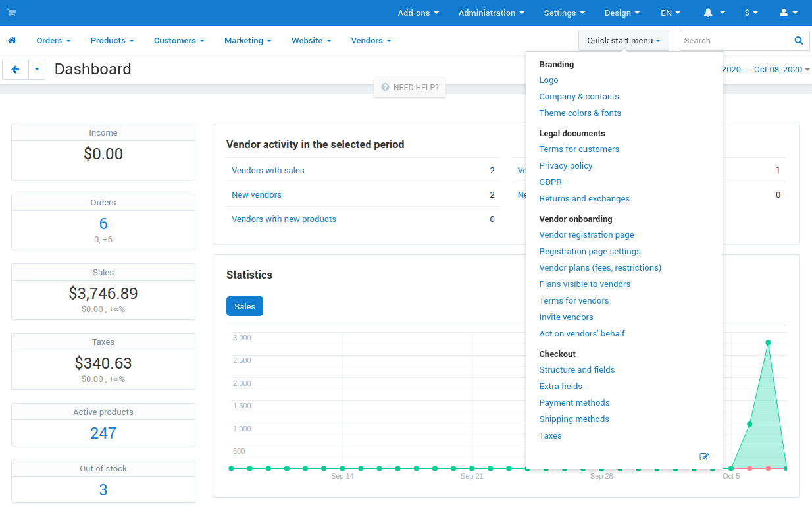This screenshot has height=509, width=812.
Task: Open the Administration dropdown
Action: coord(492,13)
